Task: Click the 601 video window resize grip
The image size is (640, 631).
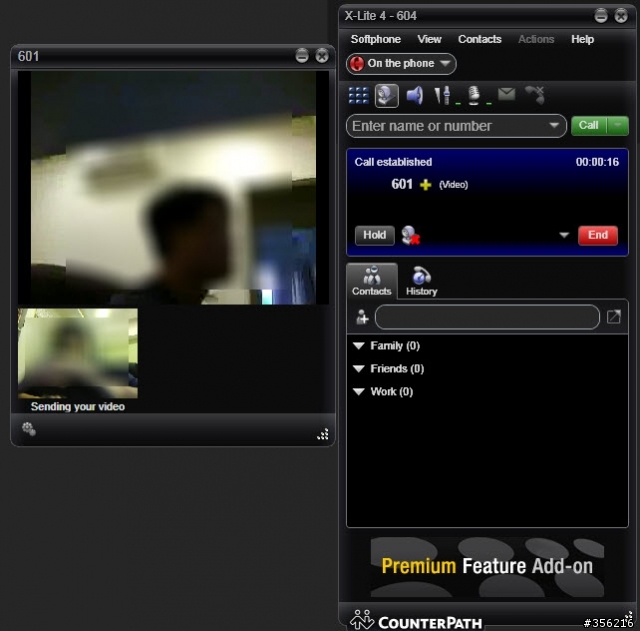Action: coord(323,434)
